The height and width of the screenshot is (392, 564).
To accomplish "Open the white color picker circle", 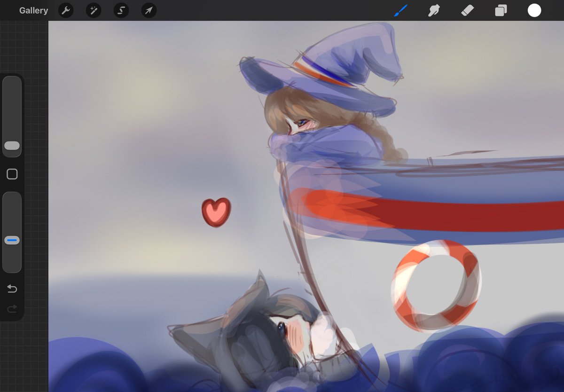I will 534,10.
